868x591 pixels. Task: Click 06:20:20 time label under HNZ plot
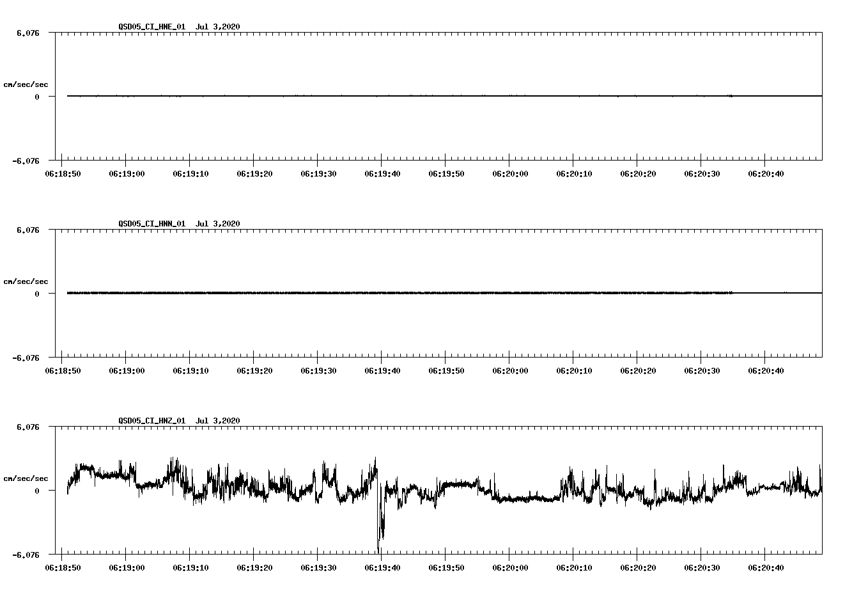point(638,567)
